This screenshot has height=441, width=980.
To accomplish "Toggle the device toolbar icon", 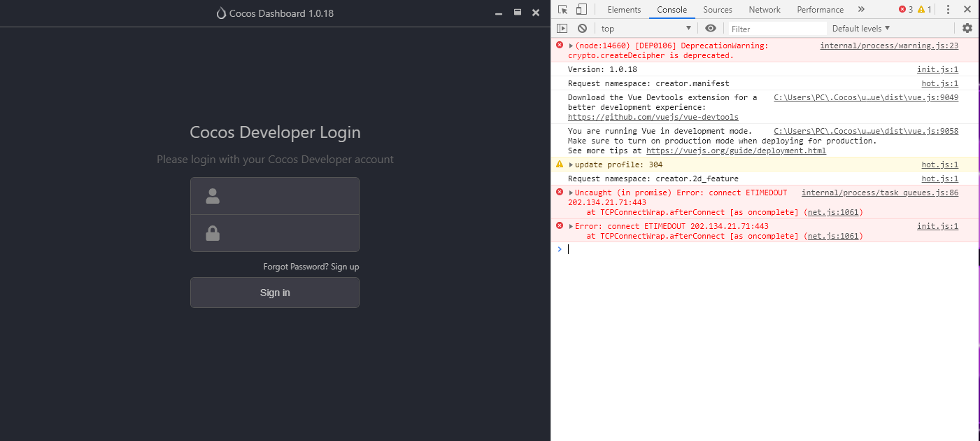I will 581,10.
